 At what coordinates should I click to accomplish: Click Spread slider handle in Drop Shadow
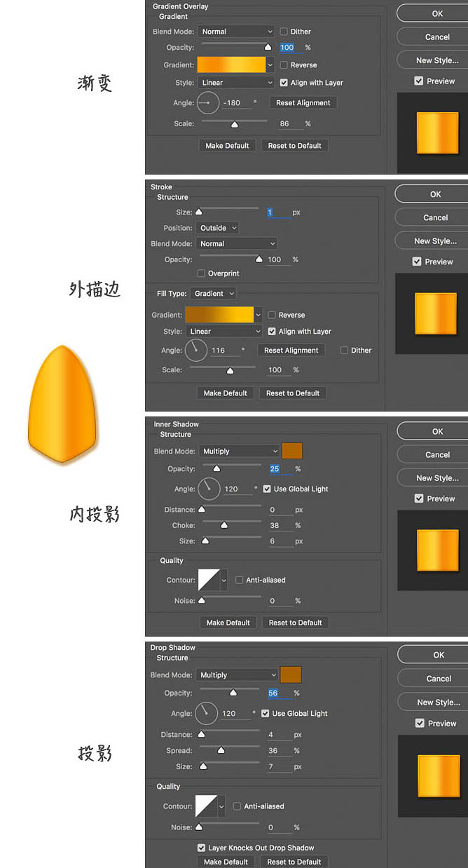click(x=221, y=750)
